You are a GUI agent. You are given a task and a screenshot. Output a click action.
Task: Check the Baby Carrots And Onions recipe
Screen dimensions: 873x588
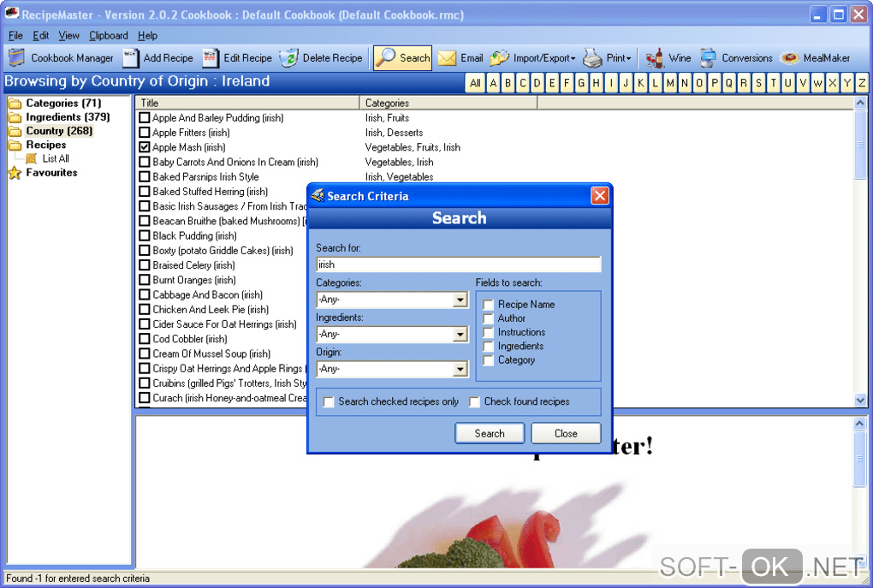144,162
